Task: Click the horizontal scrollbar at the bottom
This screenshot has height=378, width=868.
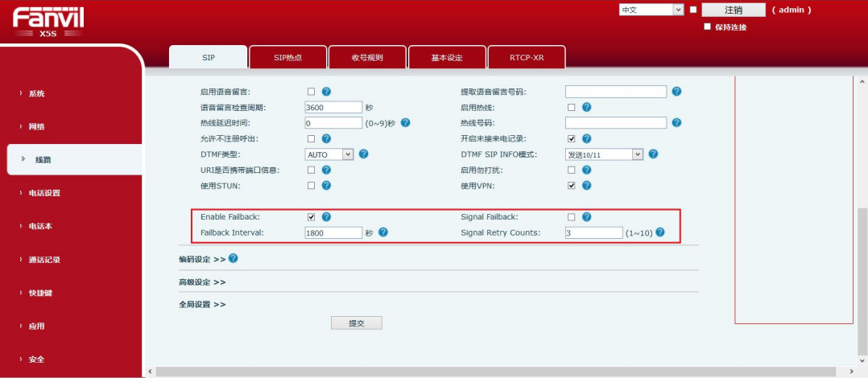Action: click(x=499, y=372)
